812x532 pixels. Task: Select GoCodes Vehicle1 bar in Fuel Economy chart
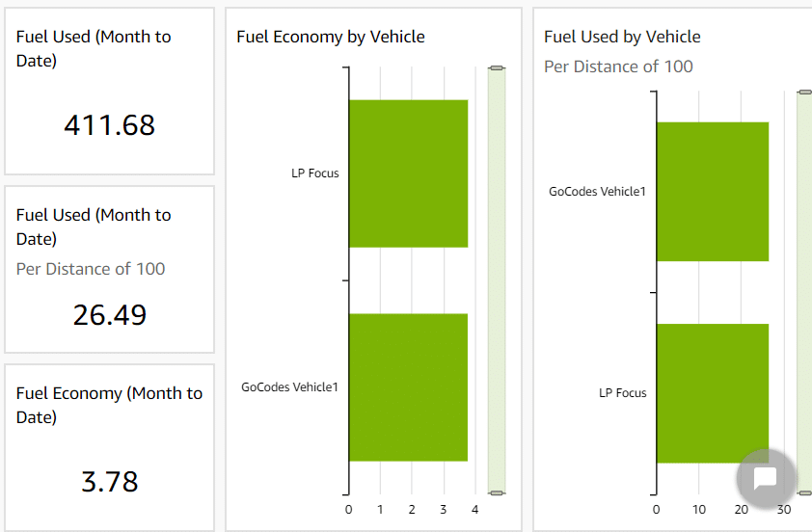click(407, 387)
